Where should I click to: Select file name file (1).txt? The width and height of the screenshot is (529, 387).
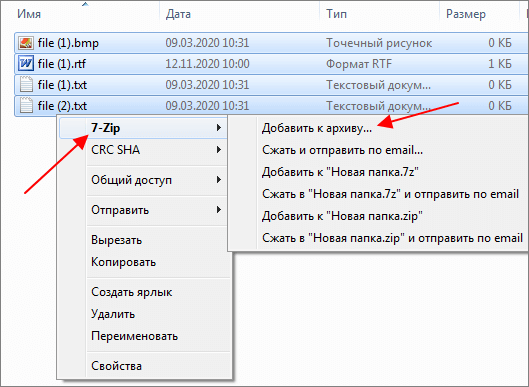[x=62, y=85]
